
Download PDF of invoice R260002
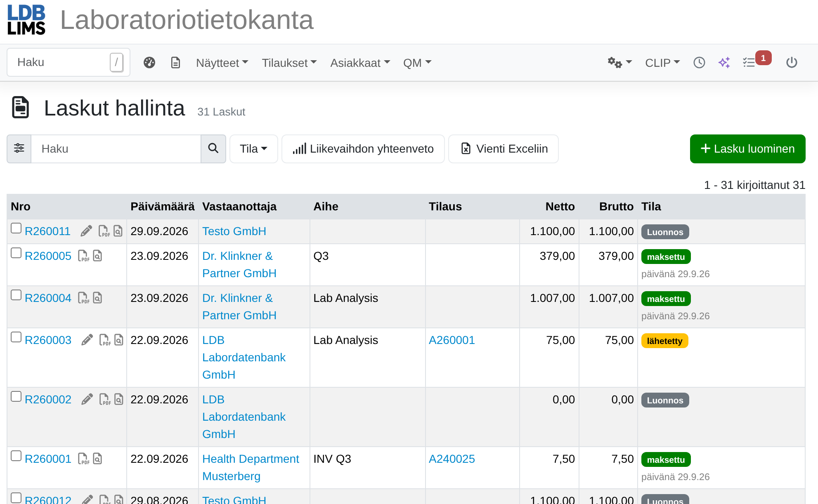click(x=105, y=399)
